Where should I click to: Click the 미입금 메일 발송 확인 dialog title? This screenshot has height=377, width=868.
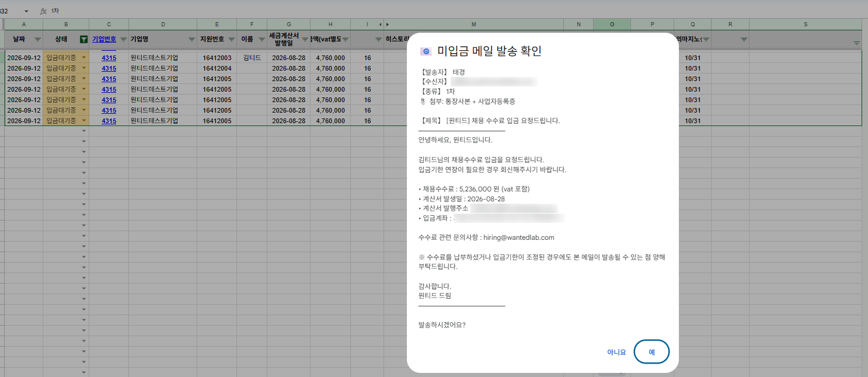coord(489,51)
